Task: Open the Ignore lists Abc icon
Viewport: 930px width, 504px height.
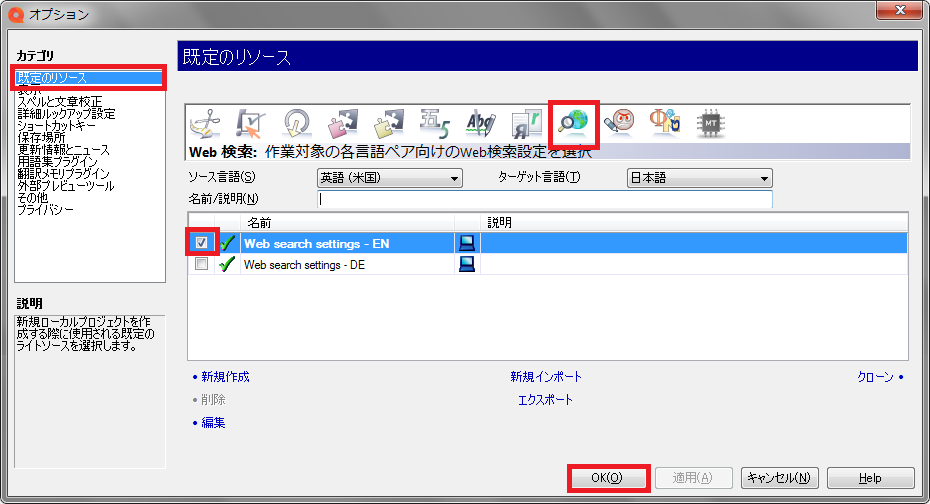Action: coord(481,123)
